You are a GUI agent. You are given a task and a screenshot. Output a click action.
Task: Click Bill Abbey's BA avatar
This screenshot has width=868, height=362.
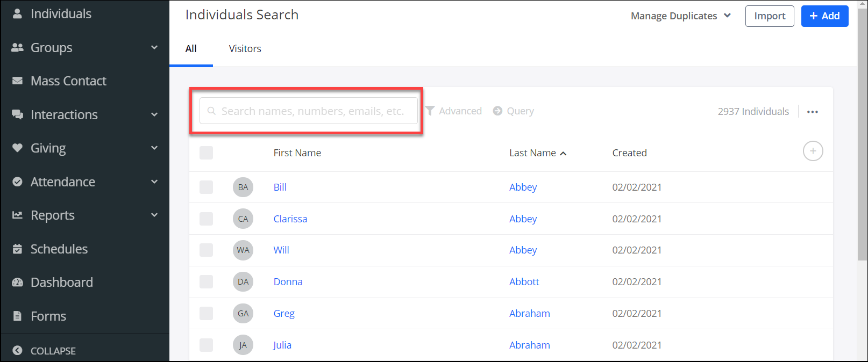[243, 187]
